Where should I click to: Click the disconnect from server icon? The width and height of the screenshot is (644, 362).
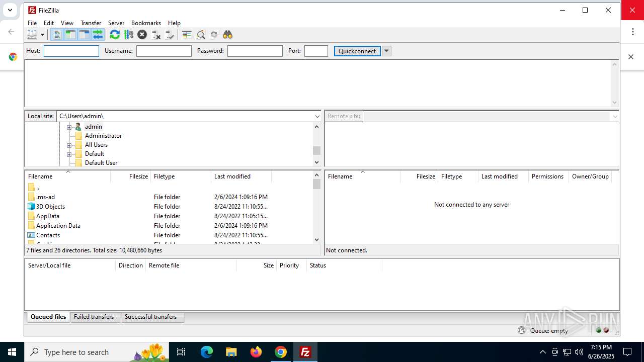point(156,35)
